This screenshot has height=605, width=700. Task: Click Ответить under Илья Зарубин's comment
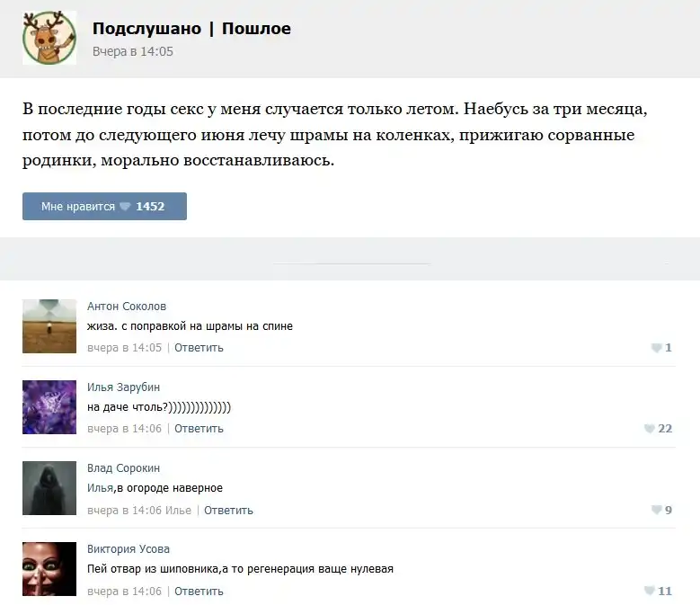(199, 429)
